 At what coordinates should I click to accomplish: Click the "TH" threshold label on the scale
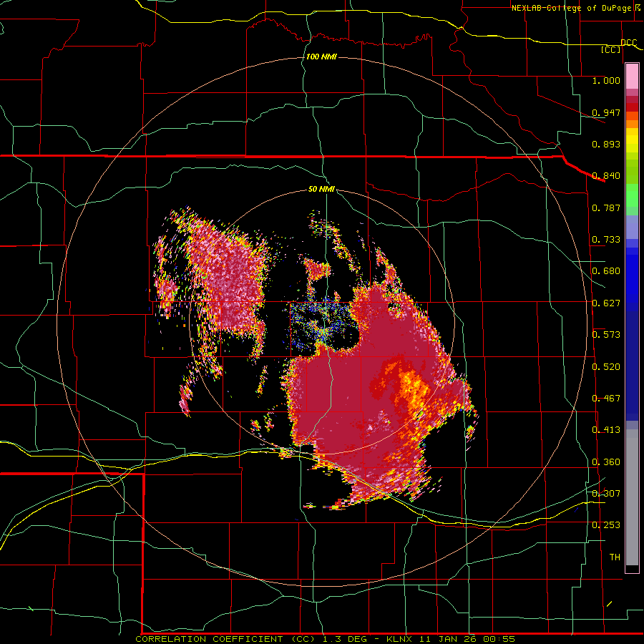pos(615,557)
